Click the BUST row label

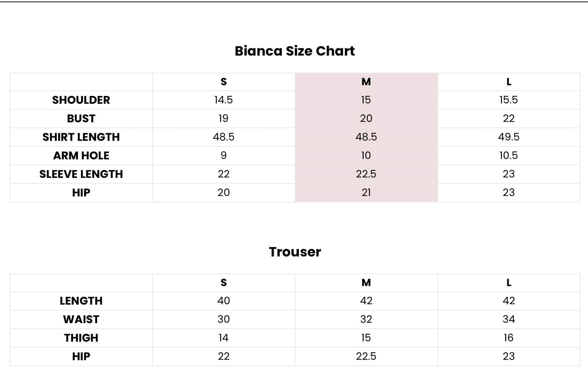[81, 119]
